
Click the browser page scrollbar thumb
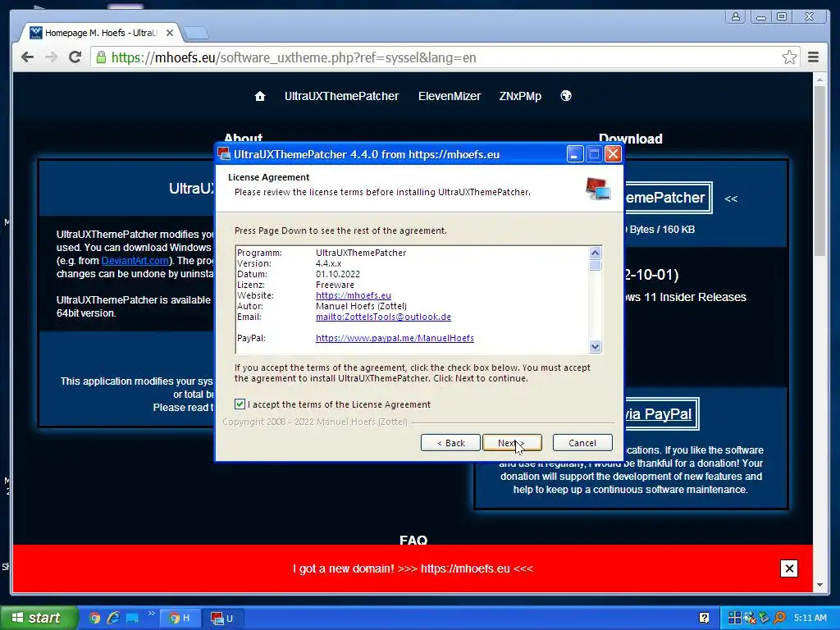[x=819, y=171]
